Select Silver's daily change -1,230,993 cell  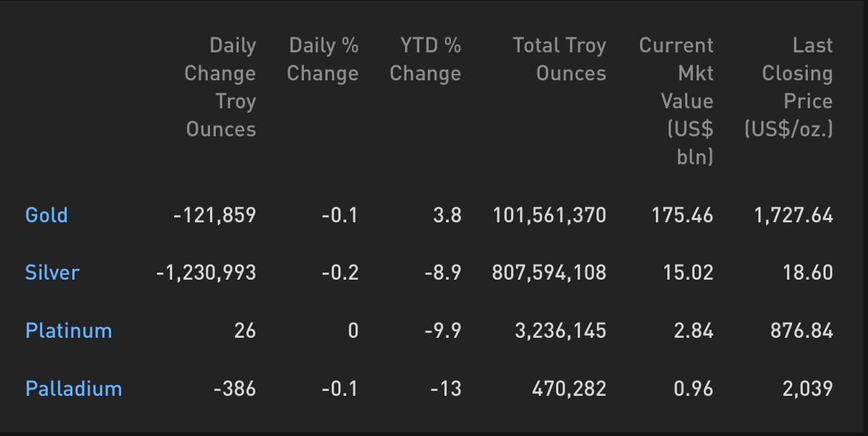[x=206, y=272]
